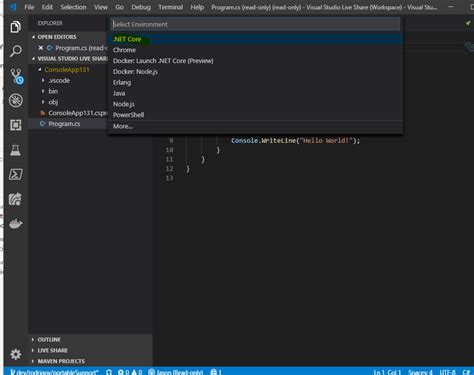Image resolution: width=474 pixels, height=375 pixels.
Task: Select the .NET Core environment
Action: click(x=255, y=39)
